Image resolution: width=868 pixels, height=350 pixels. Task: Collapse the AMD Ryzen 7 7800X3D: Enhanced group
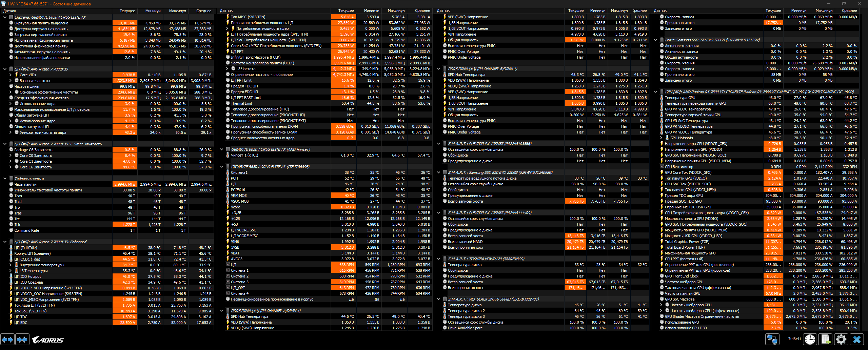pos(5,242)
